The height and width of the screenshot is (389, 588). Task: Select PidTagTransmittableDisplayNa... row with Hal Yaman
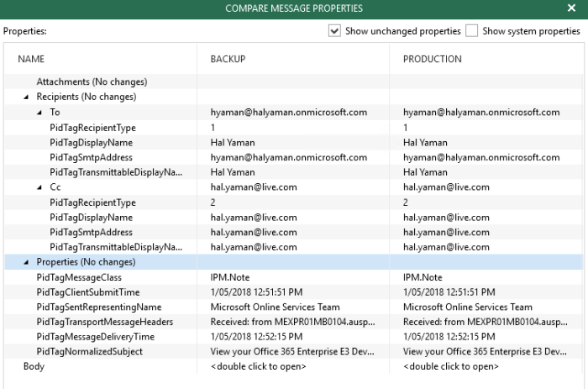pyautogui.click(x=294, y=172)
